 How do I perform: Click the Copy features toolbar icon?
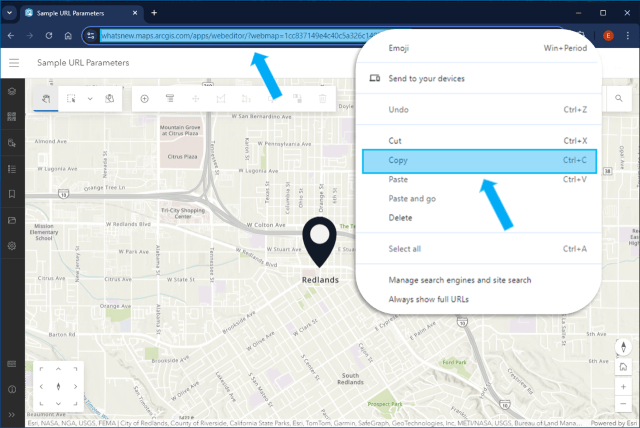pos(297,98)
